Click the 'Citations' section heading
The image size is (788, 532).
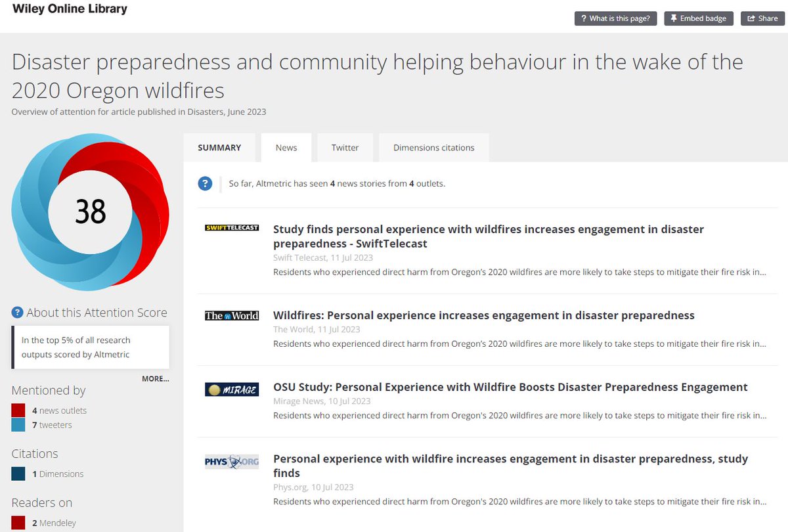point(35,453)
